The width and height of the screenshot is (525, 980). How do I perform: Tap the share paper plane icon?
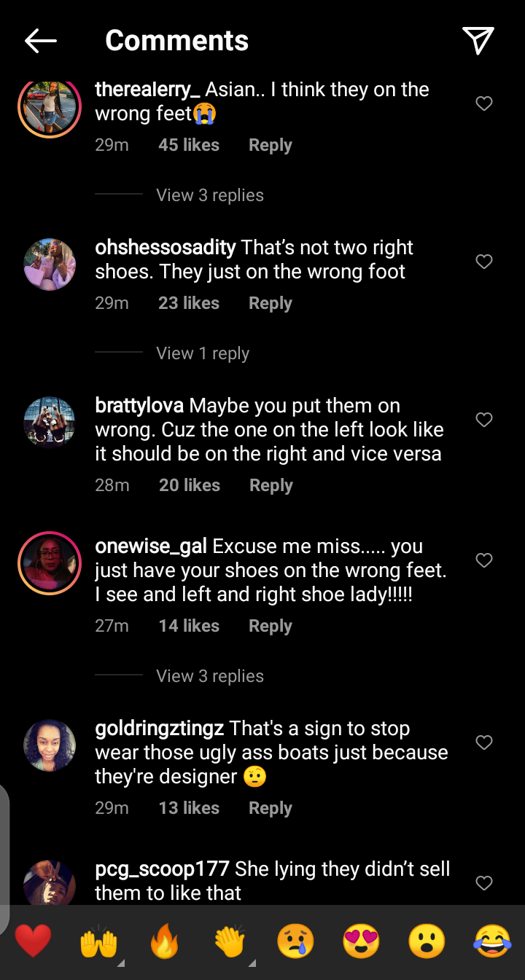[x=478, y=41]
